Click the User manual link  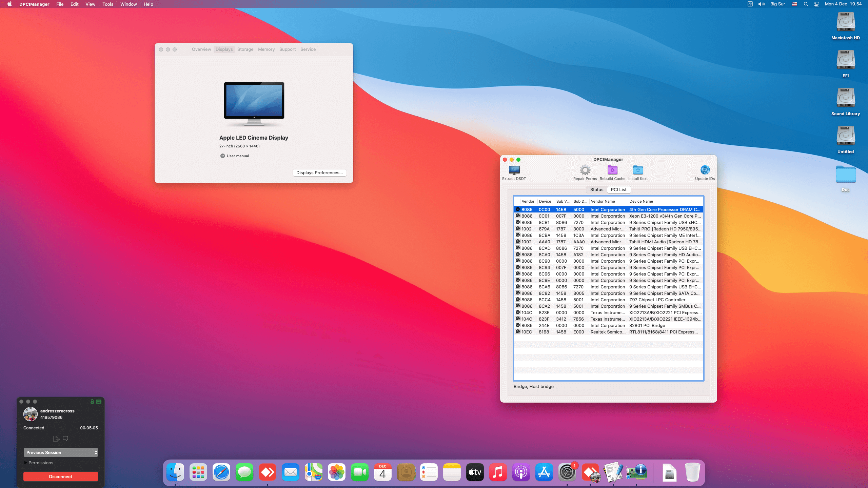point(238,156)
